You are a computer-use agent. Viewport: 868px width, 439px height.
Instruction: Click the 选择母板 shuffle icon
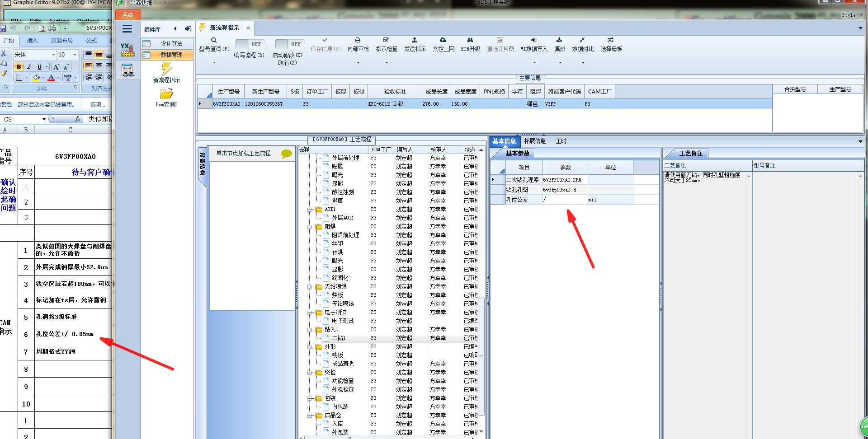[611, 40]
